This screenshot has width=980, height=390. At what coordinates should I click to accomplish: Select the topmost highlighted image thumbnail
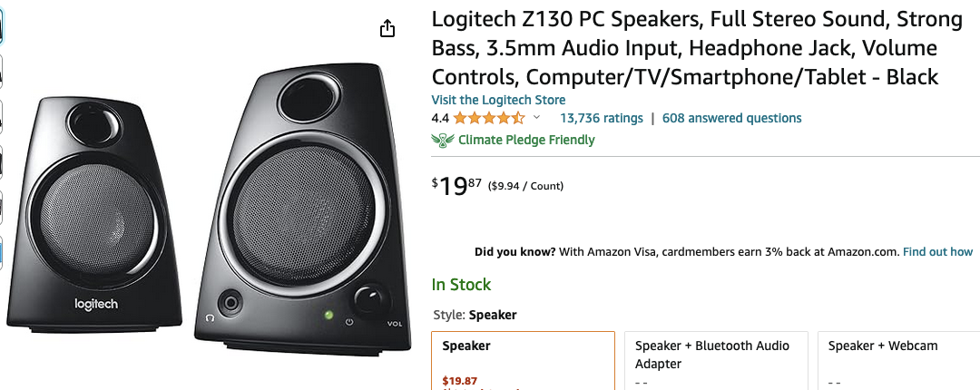point(2,27)
